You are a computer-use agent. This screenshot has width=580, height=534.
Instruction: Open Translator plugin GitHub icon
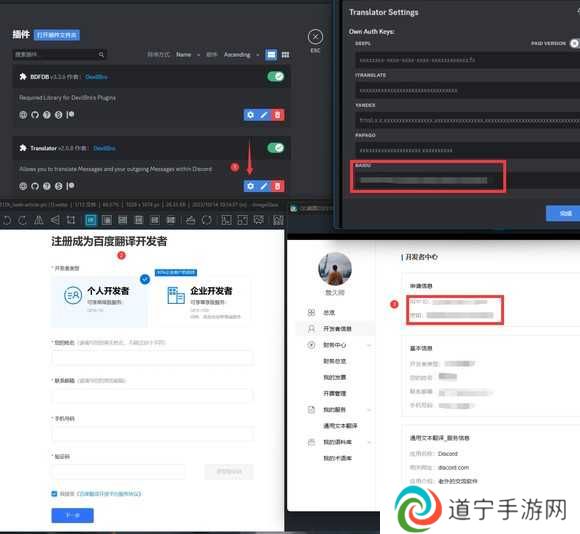point(35,186)
